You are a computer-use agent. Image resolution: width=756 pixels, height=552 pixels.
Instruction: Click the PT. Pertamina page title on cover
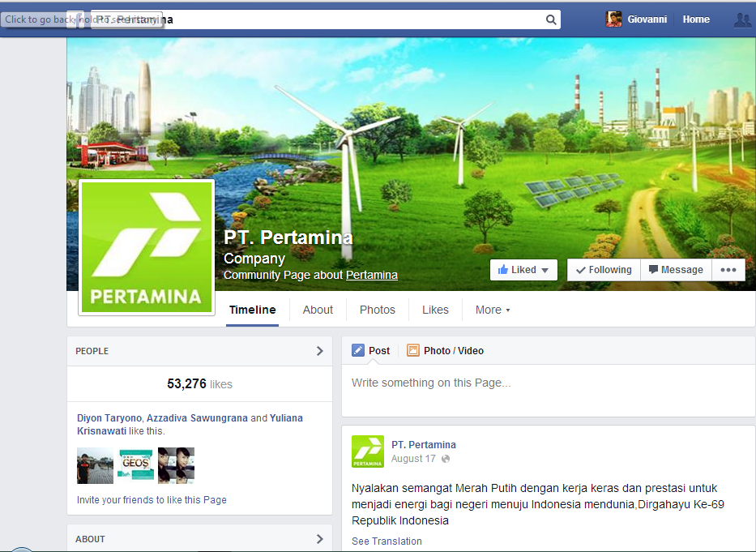[x=288, y=237]
